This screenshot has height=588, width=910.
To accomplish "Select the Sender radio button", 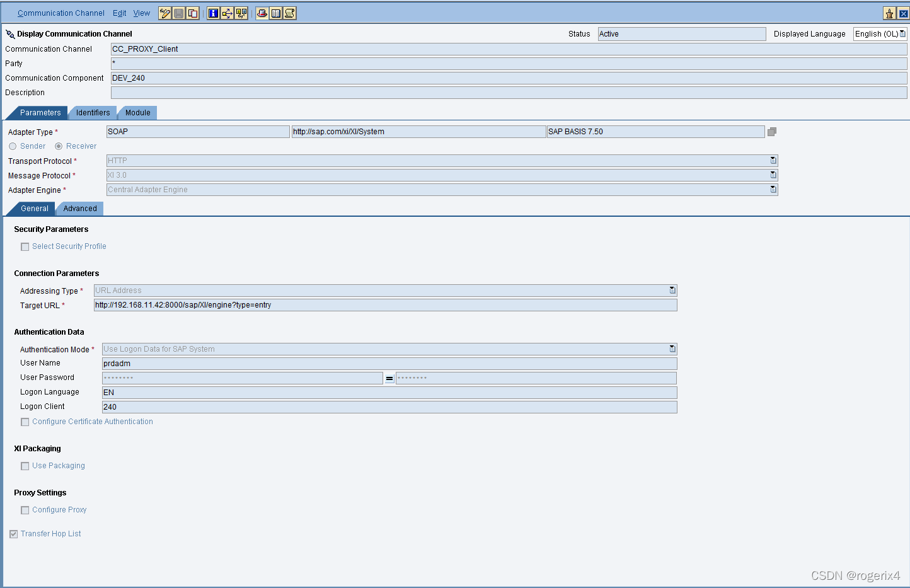I will click(13, 146).
